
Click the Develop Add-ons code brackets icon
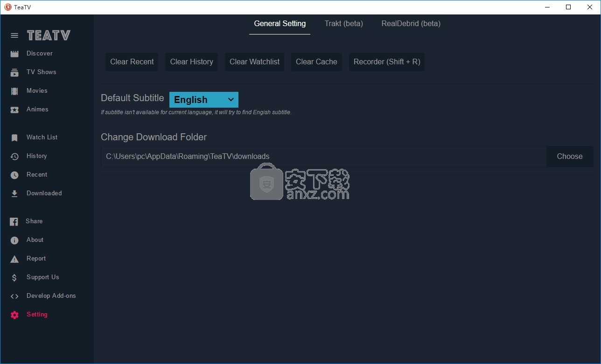tap(14, 296)
